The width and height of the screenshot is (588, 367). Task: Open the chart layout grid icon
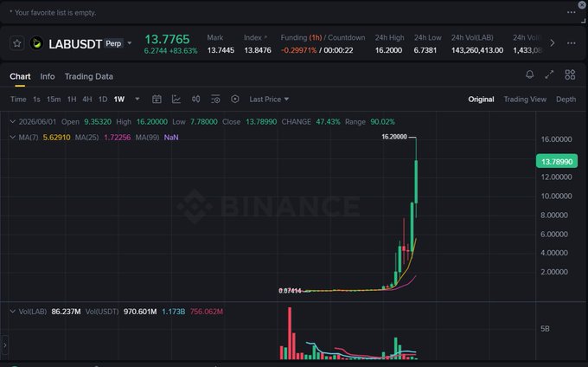pos(570,74)
